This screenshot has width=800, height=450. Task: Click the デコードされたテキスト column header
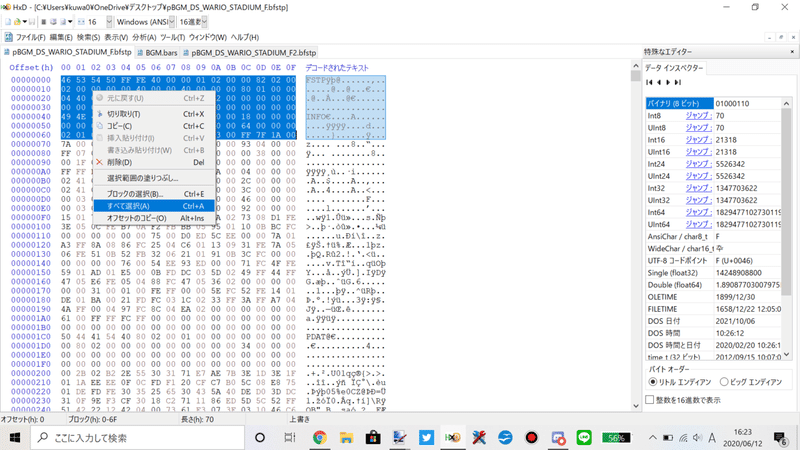tap(337, 67)
